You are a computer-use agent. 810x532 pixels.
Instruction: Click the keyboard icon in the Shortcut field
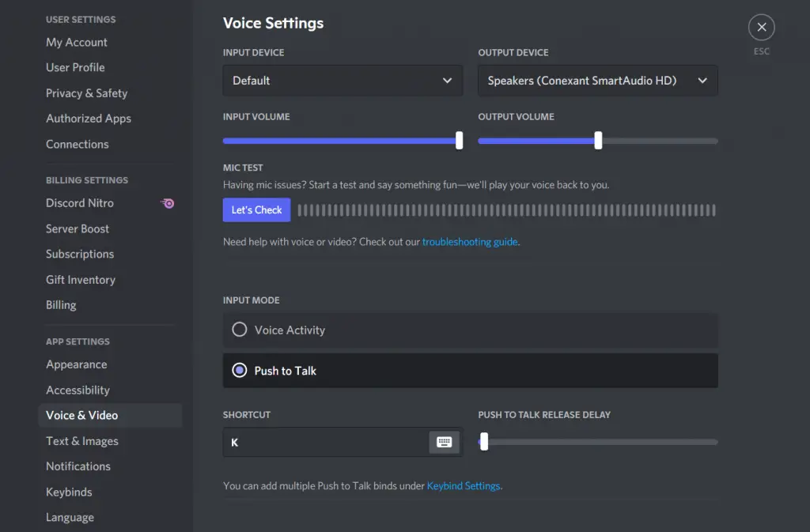click(444, 443)
